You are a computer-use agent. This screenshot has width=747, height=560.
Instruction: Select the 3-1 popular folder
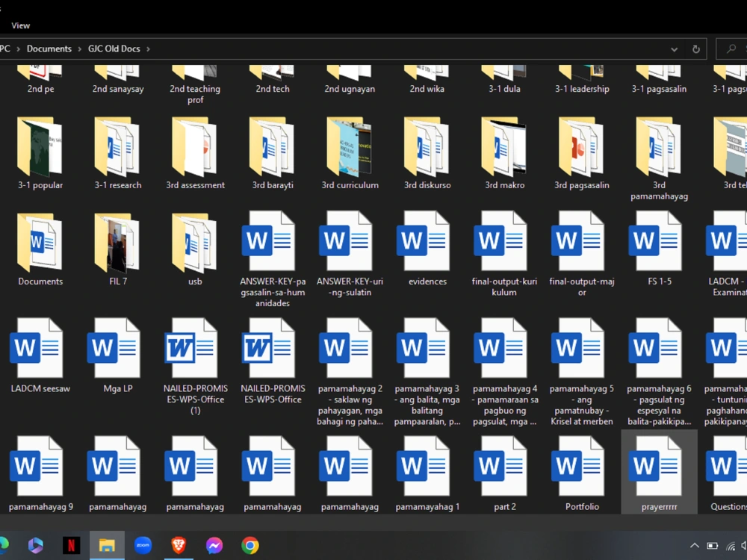[40, 153]
